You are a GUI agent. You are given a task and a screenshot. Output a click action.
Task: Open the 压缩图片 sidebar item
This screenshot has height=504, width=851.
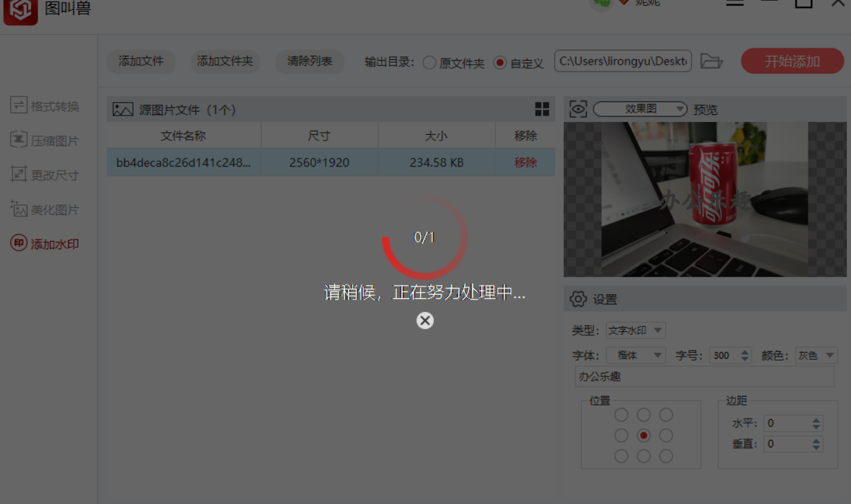coord(45,140)
